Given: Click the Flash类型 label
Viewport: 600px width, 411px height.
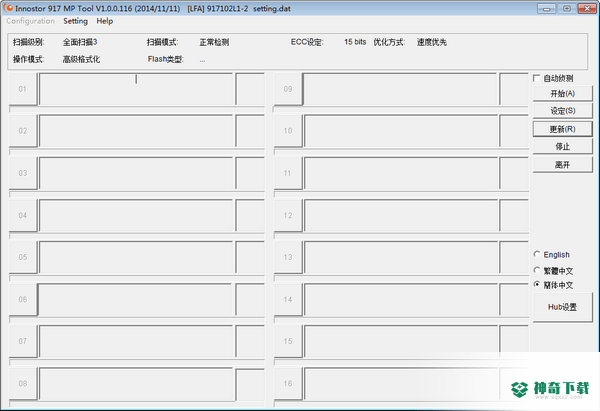Looking at the screenshot, I should (166, 59).
